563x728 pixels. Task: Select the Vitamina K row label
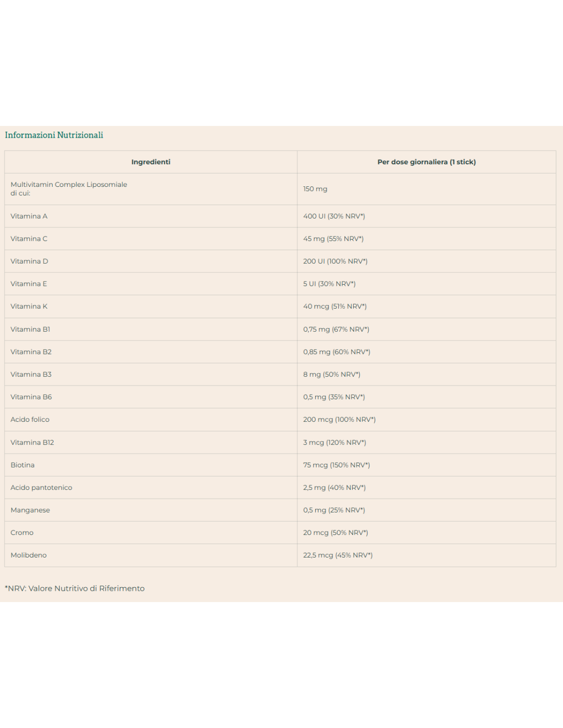pos(29,306)
